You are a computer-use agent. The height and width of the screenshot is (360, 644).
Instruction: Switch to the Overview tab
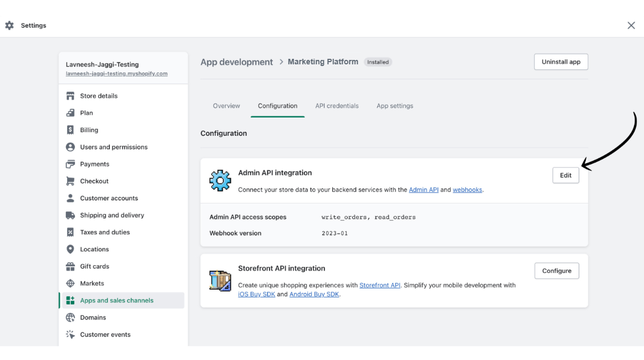pyautogui.click(x=226, y=106)
